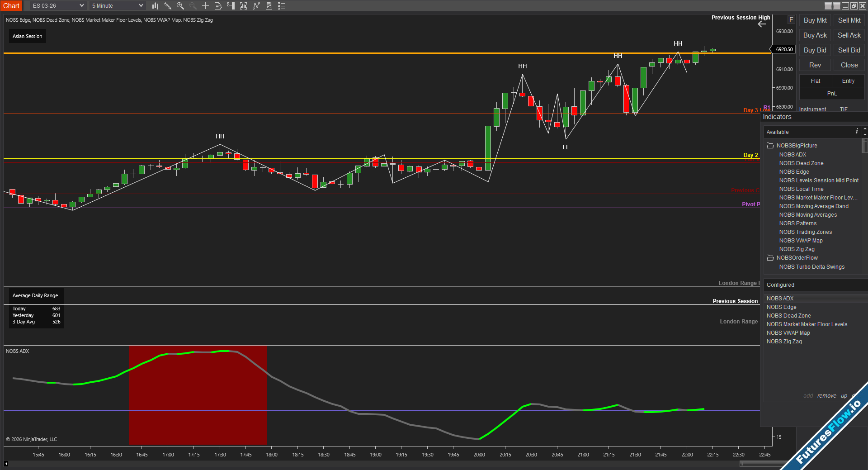Enable the crosshair cursor tool
Screen dimensions: 868x470
coord(205,6)
